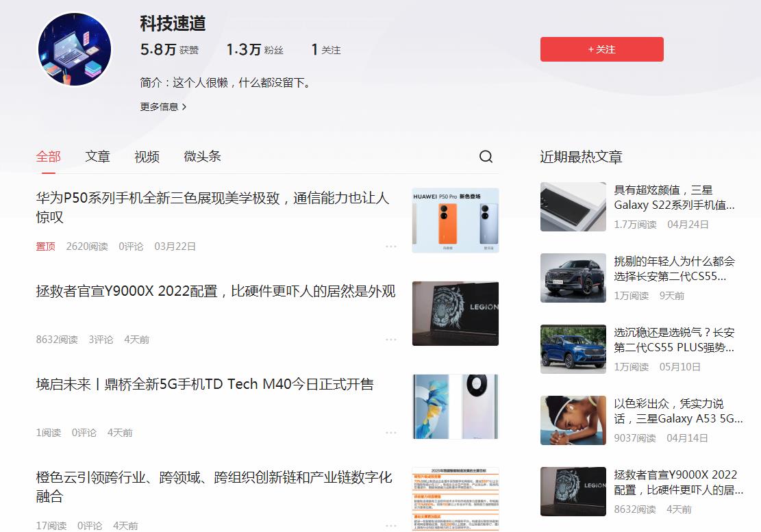Click the profile bio 这个人很懒，什么都没留下
The image size is (761, 532).
point(241,82)
